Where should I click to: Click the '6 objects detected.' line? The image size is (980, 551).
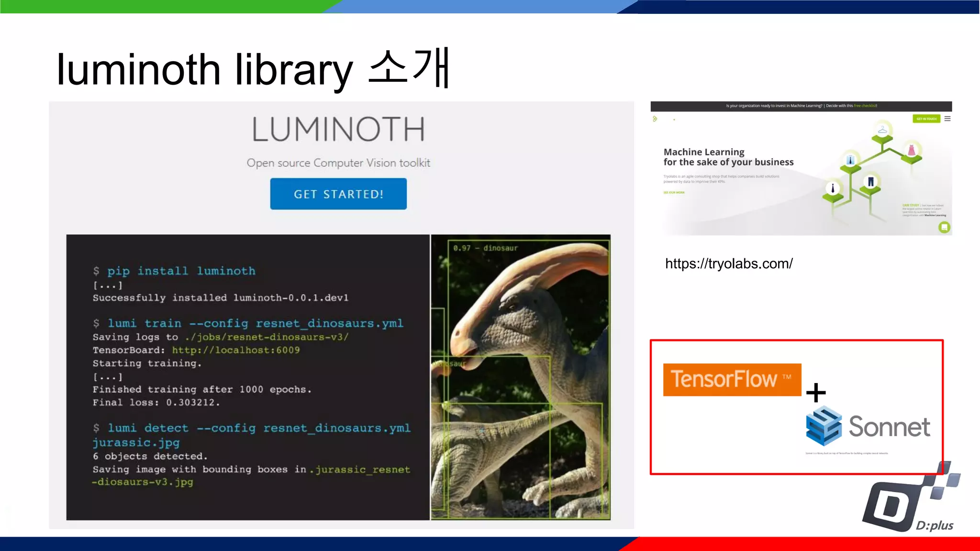pyautogui.click(x=150, y=456)
